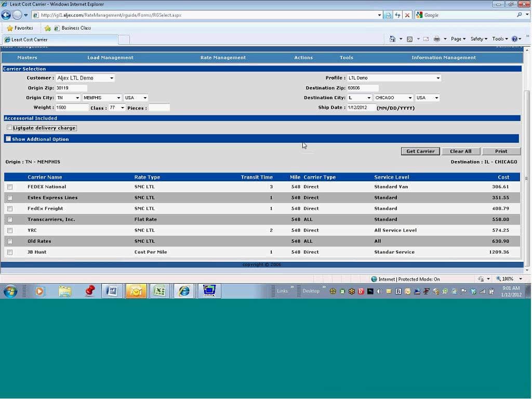The width and height of the screenshot is (532, 399).
Task: Open the Excel taskbar icon
Action: pyautogui.click(x=159, y=291)
